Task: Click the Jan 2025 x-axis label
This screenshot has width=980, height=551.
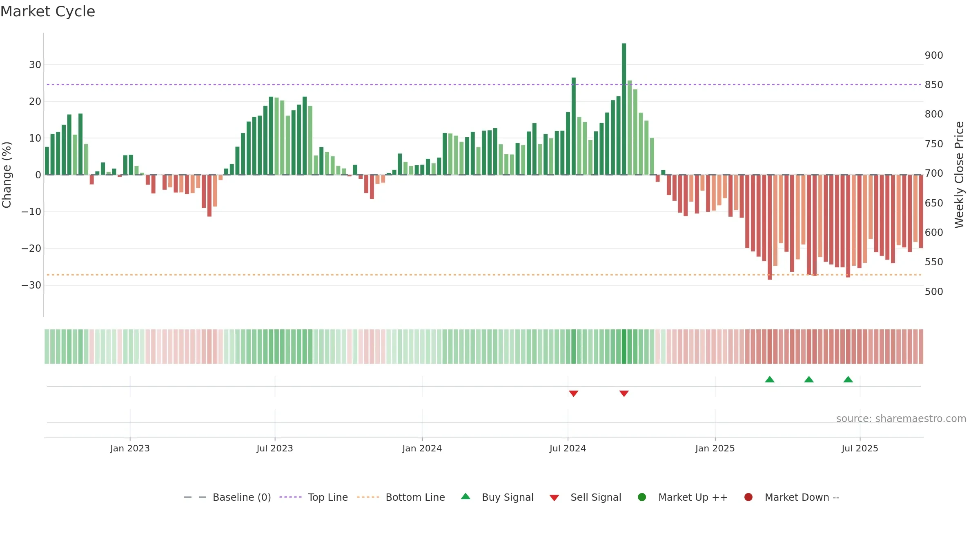Action: point(715,448)
